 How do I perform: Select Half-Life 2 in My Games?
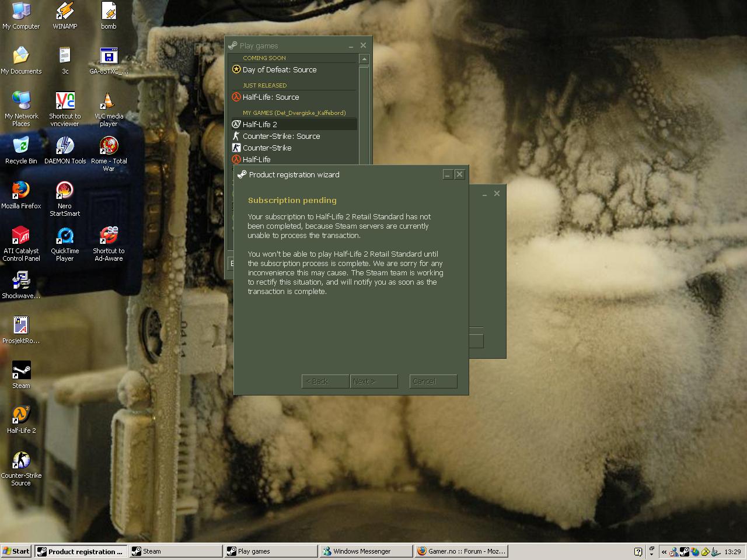coord(294,124)
